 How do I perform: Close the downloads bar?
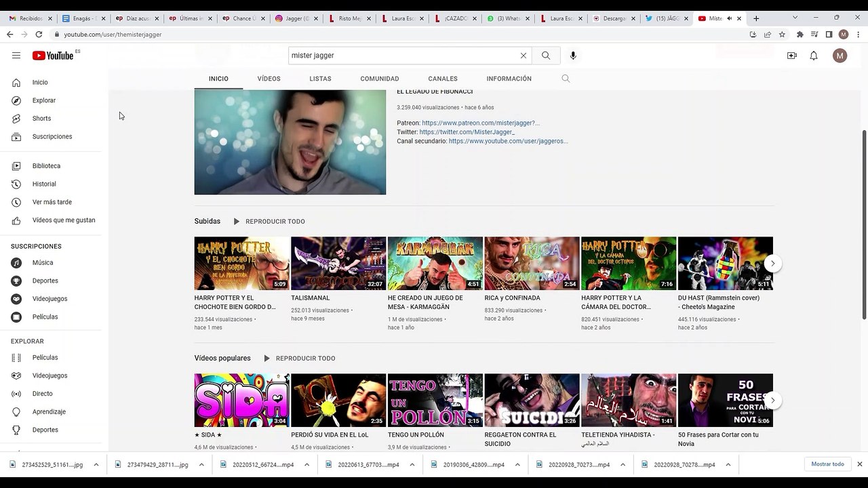859,464
